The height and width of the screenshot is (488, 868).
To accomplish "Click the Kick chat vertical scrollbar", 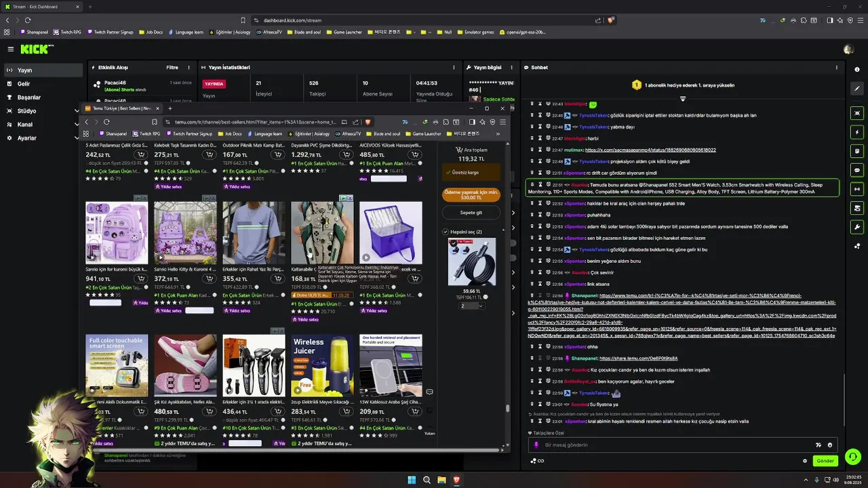I will (844, 400).
